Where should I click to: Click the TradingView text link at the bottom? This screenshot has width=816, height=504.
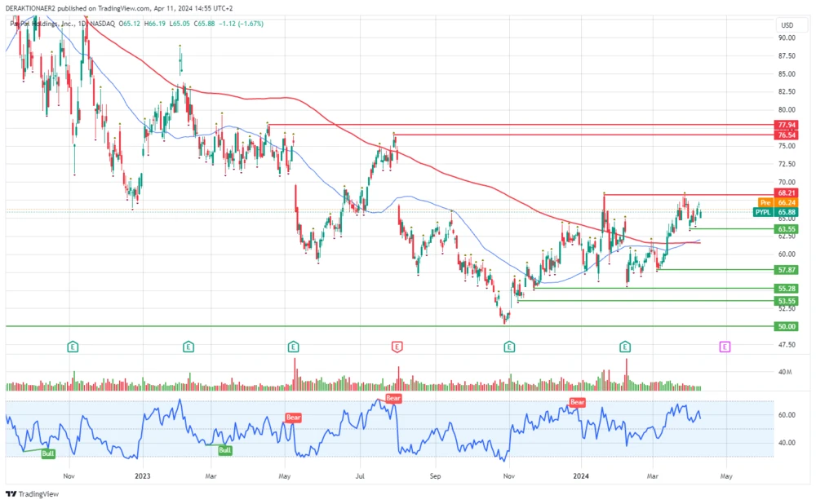click(38, 493)
